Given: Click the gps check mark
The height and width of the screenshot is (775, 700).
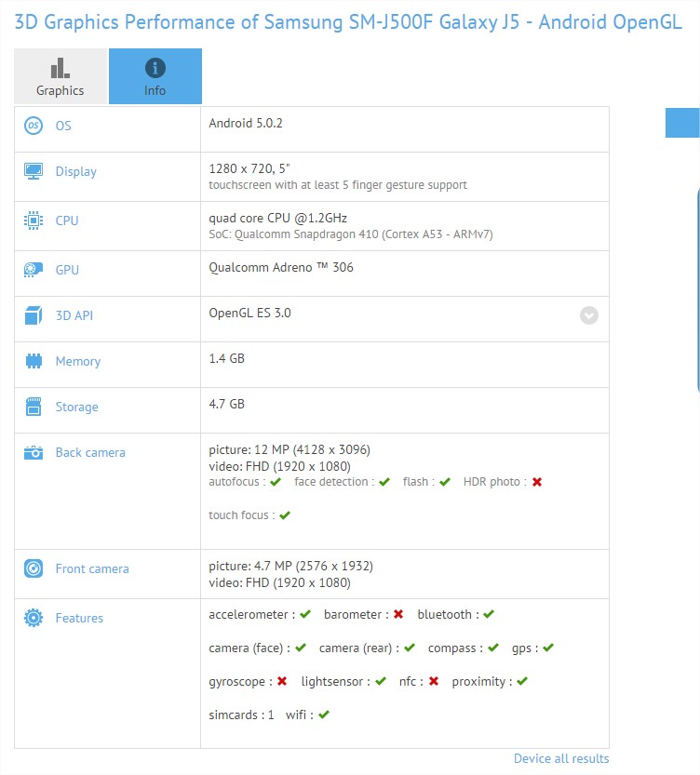Looking at the screenshot, I should pyautogui.click(x=548, y=648).
